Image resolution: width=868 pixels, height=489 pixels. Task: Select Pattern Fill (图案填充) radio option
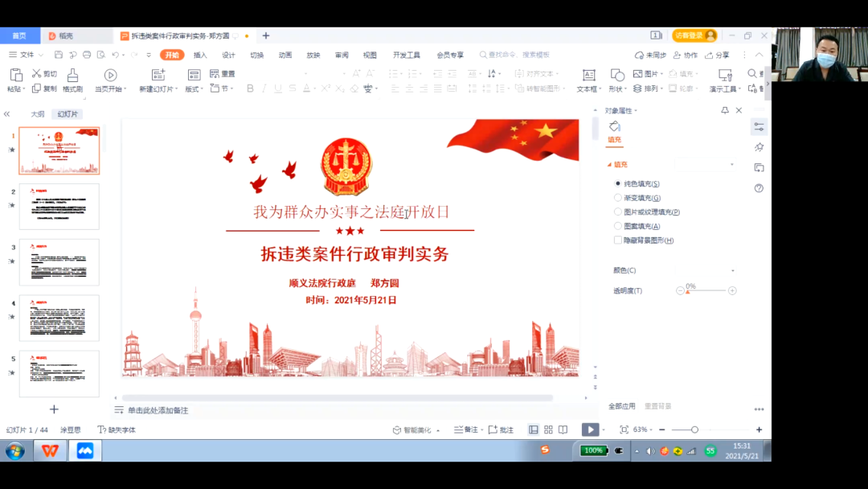[618, 226]
